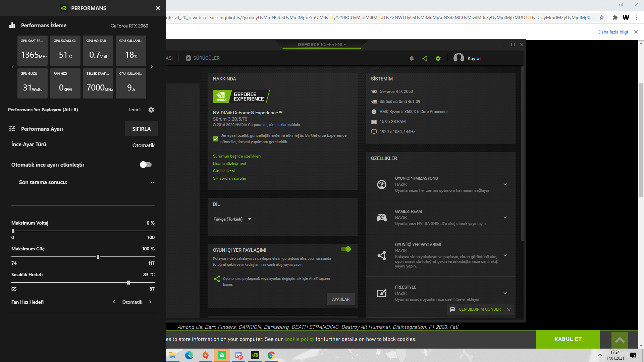
Task: Click the Temel overlay mode label
Action: (x=135, y=110)
